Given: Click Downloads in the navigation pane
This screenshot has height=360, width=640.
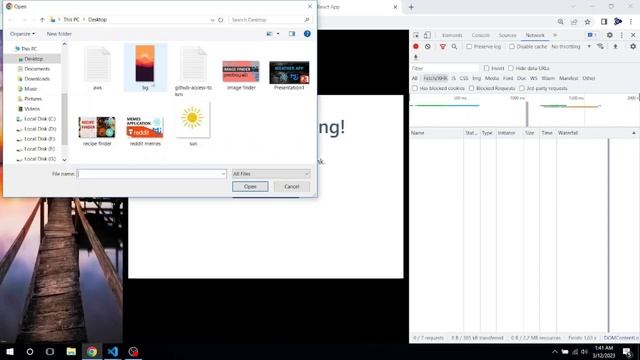Looking at the screenshot, I should (x=37, y=79).
